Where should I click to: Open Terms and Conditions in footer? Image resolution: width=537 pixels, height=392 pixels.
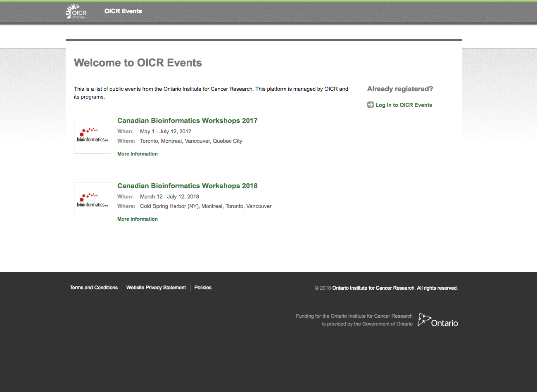point(94,288)
